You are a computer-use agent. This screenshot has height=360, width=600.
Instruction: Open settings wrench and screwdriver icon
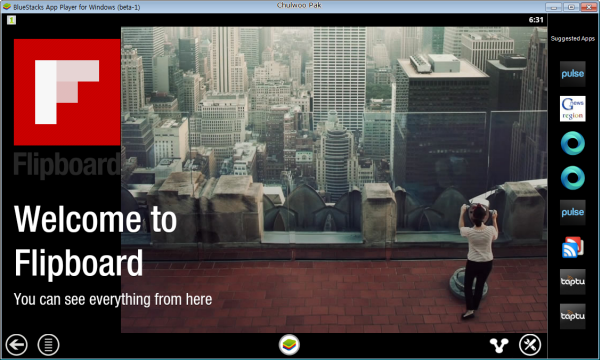530,345
